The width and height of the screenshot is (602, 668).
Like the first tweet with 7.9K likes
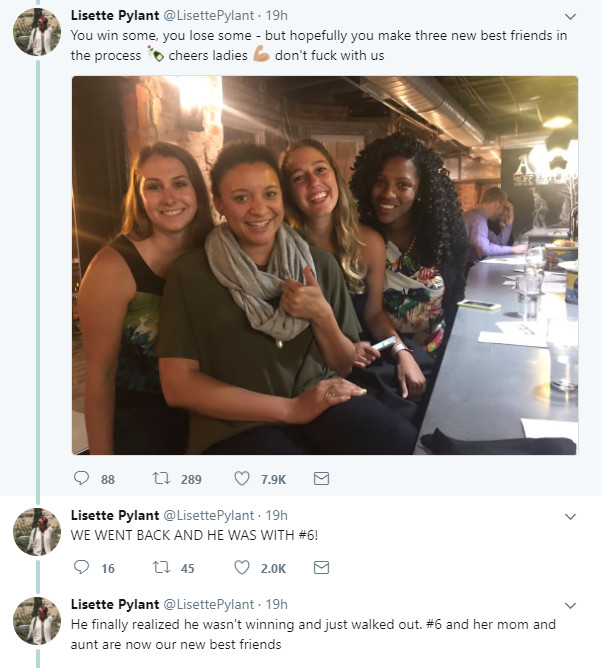coord(241,479)
